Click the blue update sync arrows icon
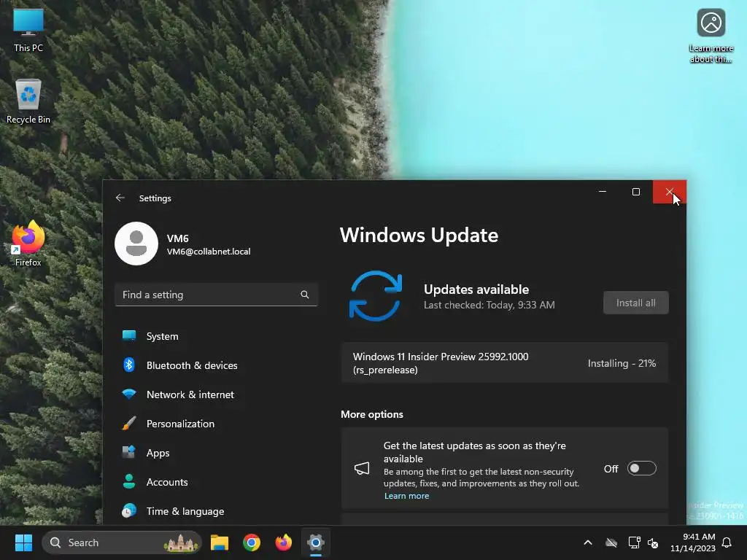 click(x=376, y=296)
